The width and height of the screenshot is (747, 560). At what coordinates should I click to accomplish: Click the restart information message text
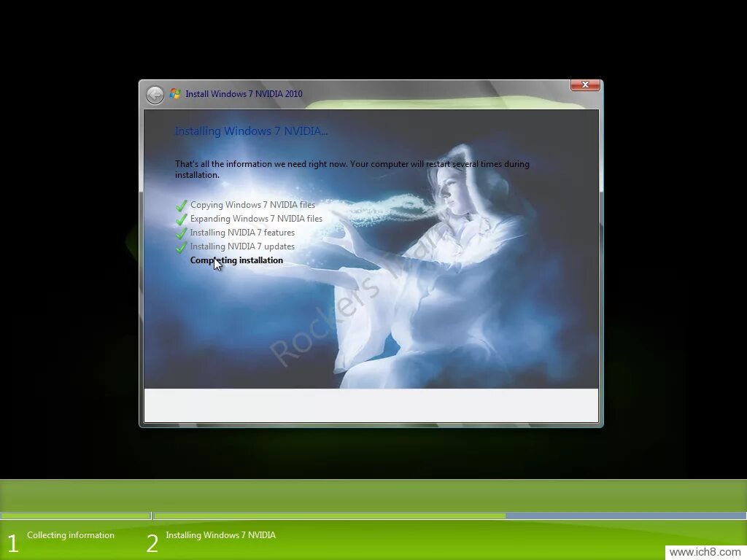point(352,169)
